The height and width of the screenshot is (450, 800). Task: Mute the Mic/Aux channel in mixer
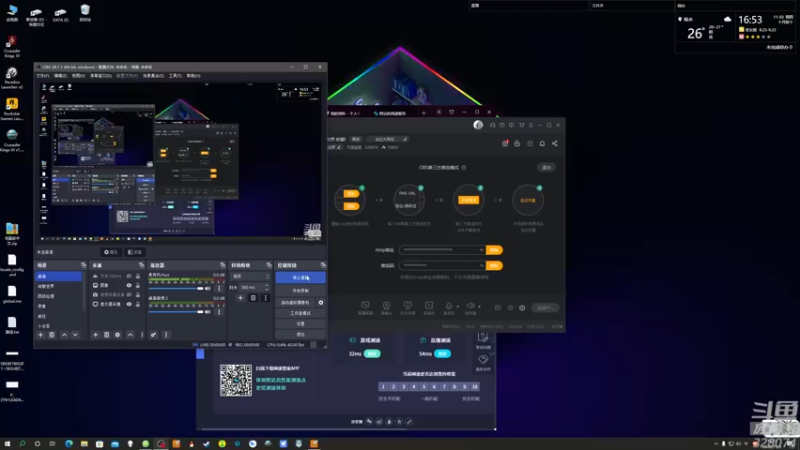point(208,289)
